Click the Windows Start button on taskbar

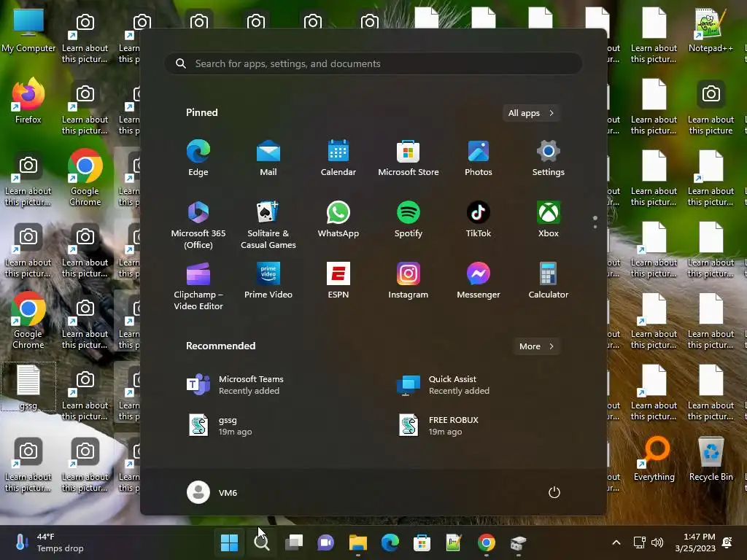point(229,542)
